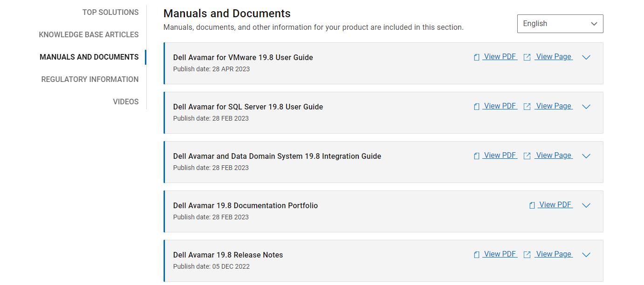Viewport: 644px width, 285px height.
Task: Go to Regulatory Information
Action: click(90, 79)
